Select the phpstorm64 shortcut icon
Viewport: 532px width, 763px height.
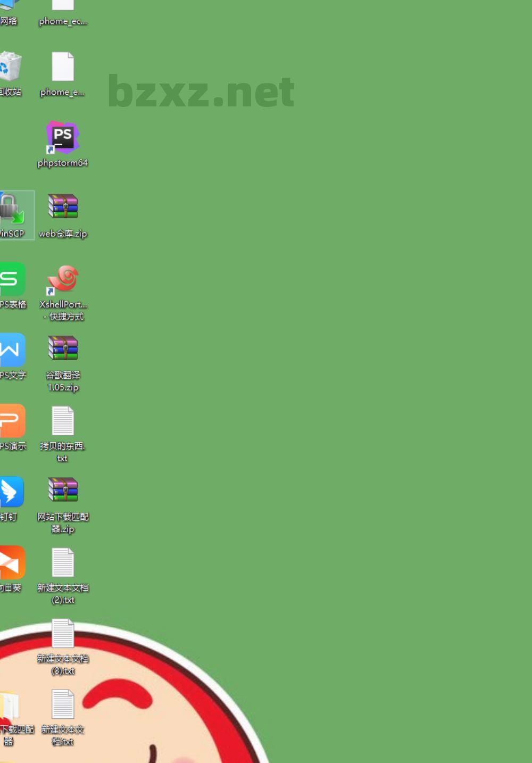[63, 138]
